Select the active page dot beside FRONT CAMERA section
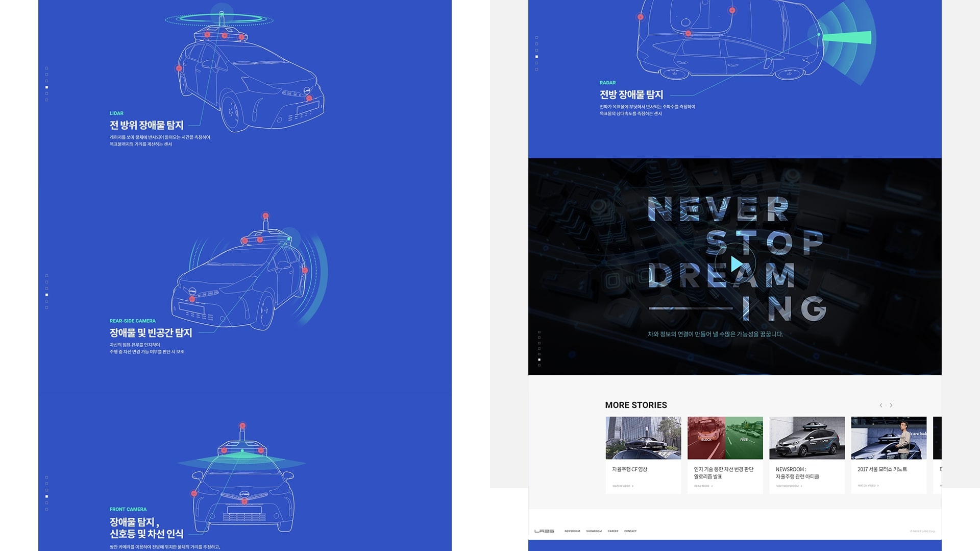The height and width of the screenshot is (551, 980). [x=47, y=496]
